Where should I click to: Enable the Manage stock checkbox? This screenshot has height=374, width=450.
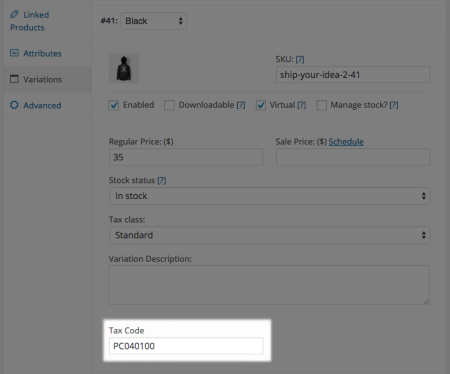coord(322,105)
